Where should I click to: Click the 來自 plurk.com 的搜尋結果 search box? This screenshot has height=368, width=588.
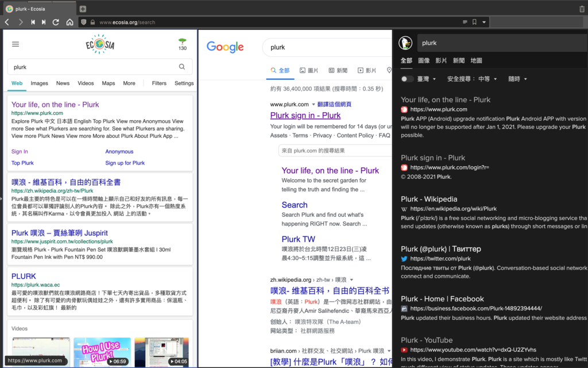(335, 151)
